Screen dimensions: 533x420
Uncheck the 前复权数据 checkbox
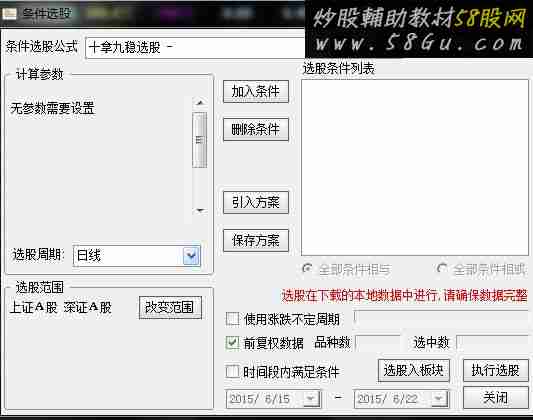(x=233, y=343)
